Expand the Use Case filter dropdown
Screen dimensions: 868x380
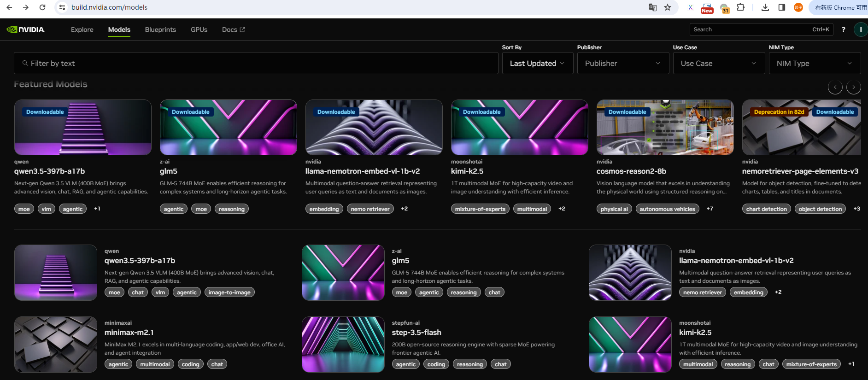[x=719, y=63]
